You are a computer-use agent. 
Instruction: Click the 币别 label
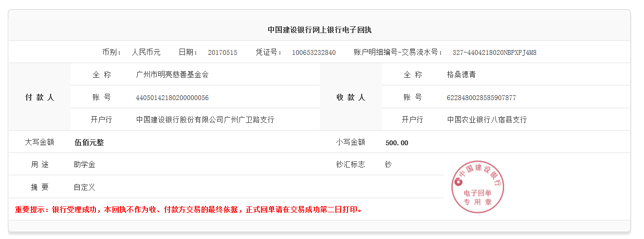[112, 52]
